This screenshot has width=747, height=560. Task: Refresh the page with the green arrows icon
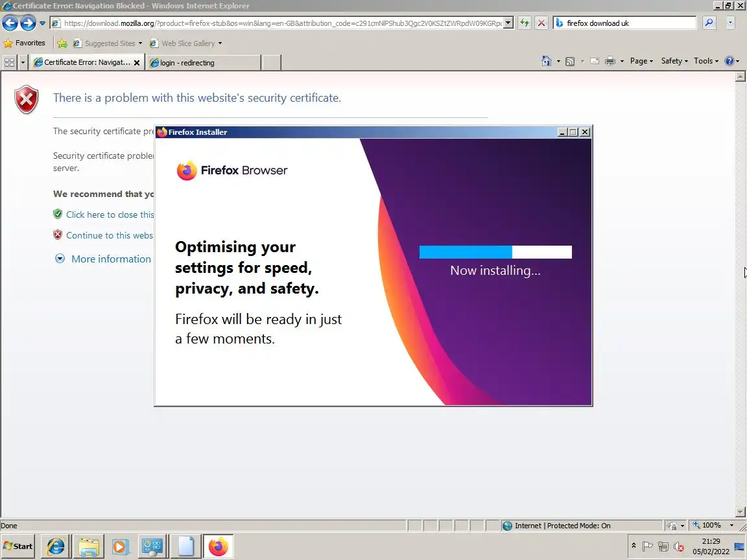coord(525,23)
